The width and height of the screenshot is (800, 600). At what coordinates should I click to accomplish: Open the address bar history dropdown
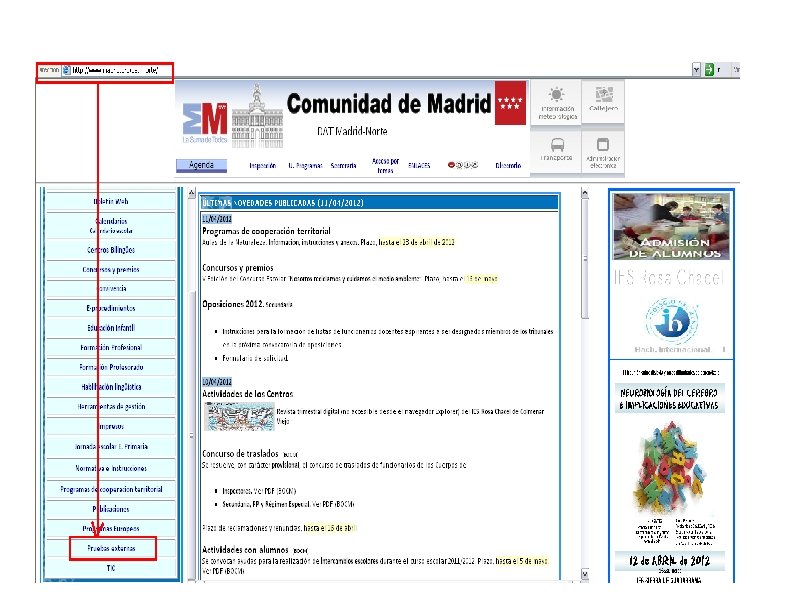click(694, 68)
